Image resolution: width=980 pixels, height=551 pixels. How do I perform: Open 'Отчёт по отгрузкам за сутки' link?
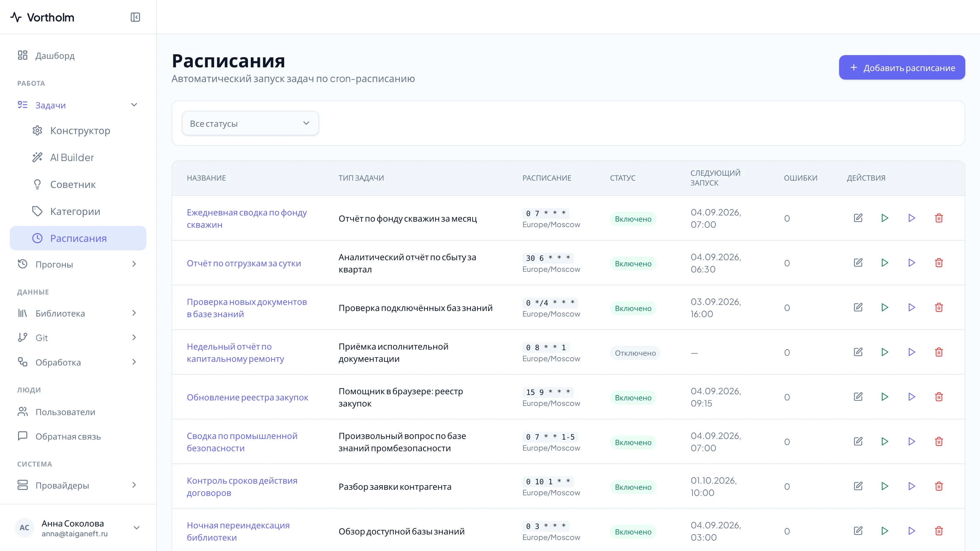[x=244, y=263]
